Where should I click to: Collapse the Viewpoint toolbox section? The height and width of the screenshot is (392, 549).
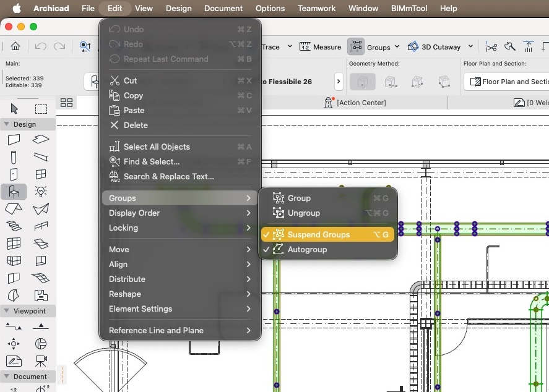pos(6,310)
